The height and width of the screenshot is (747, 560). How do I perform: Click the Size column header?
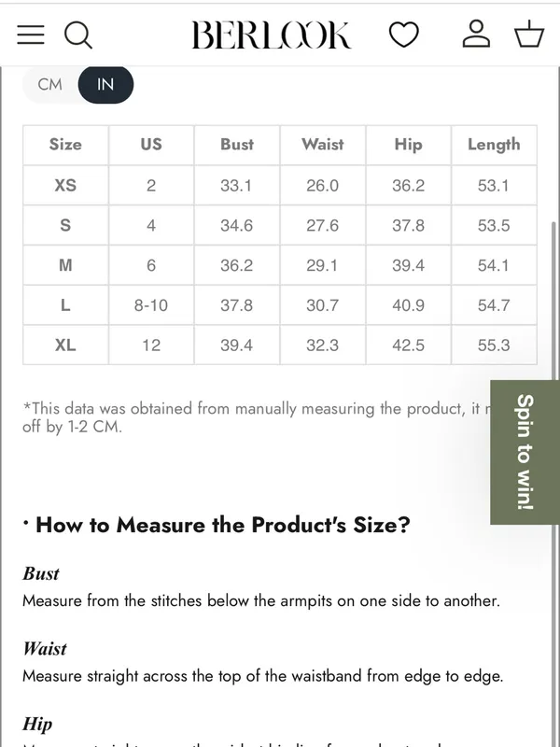(65, 145)
